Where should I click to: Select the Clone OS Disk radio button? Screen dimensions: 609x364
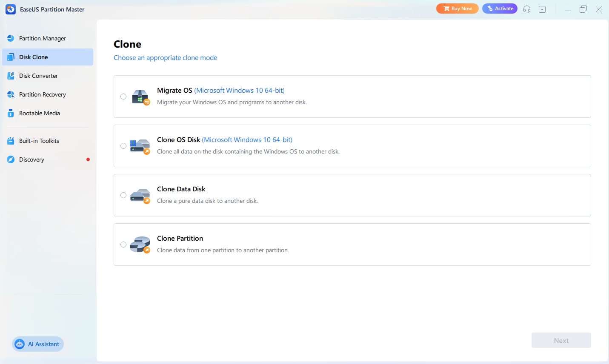(123, 146)
